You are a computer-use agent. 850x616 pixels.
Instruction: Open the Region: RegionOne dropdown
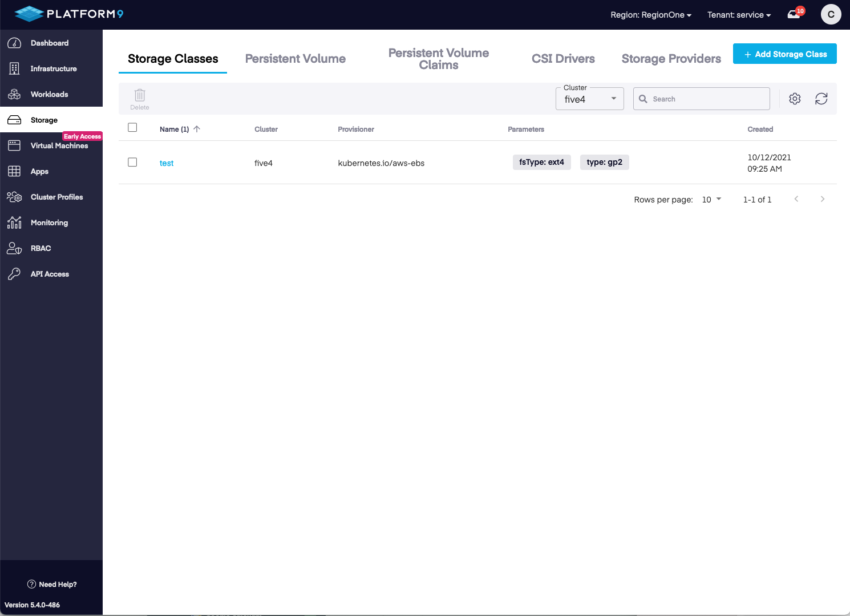coord(650,15)
